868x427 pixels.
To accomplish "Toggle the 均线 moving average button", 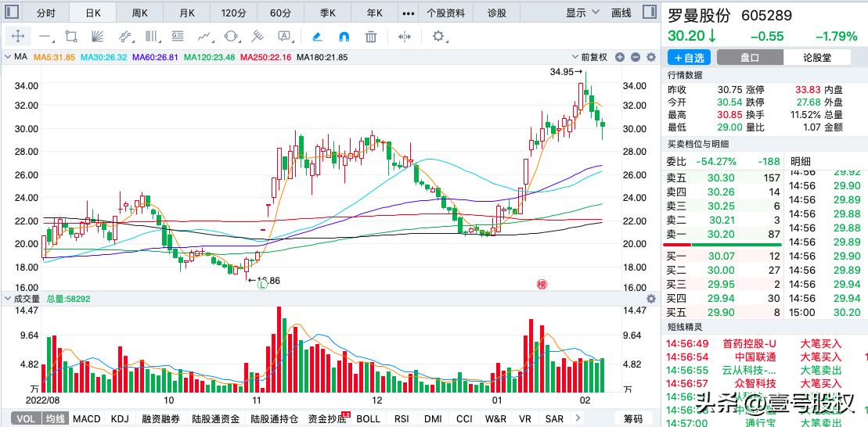I will [55, 418].
